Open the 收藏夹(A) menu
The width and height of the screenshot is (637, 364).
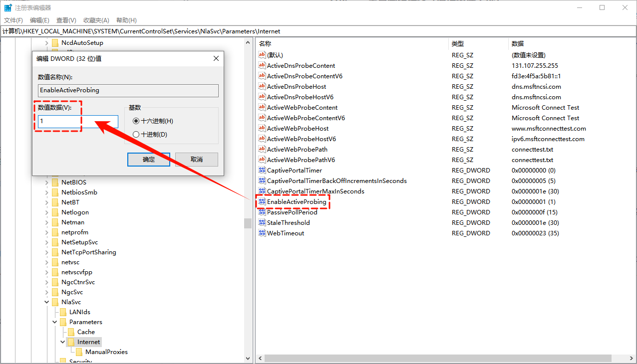pyautogui.click(x=96, y=20)
